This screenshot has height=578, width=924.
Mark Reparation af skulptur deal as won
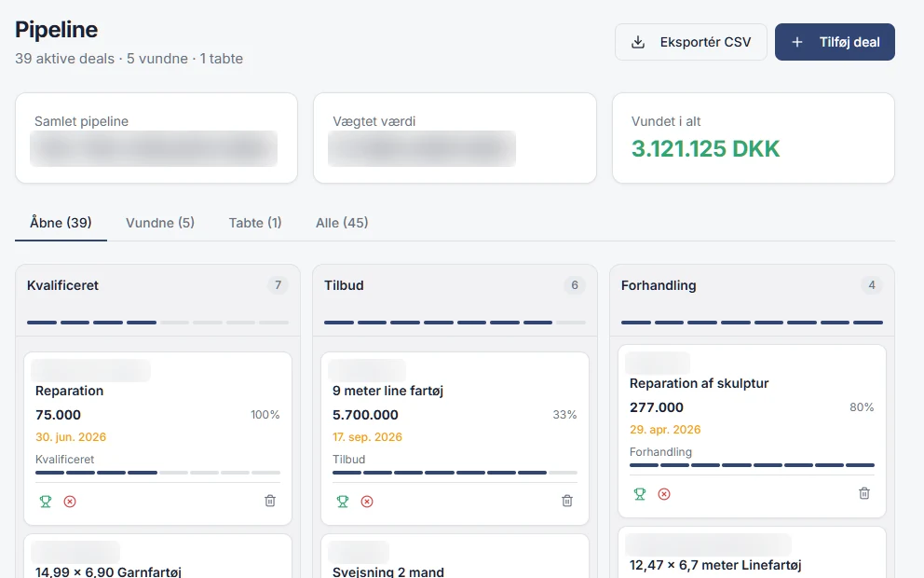pos(639,494)
